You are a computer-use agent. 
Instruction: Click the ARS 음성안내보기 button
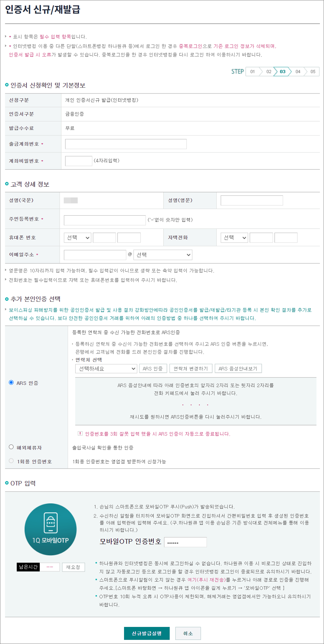point(238,368)
